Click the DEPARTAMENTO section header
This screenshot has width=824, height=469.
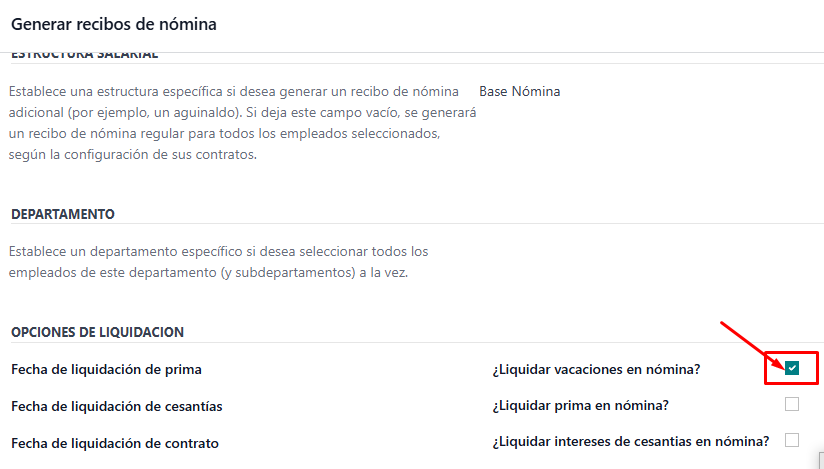63,214
